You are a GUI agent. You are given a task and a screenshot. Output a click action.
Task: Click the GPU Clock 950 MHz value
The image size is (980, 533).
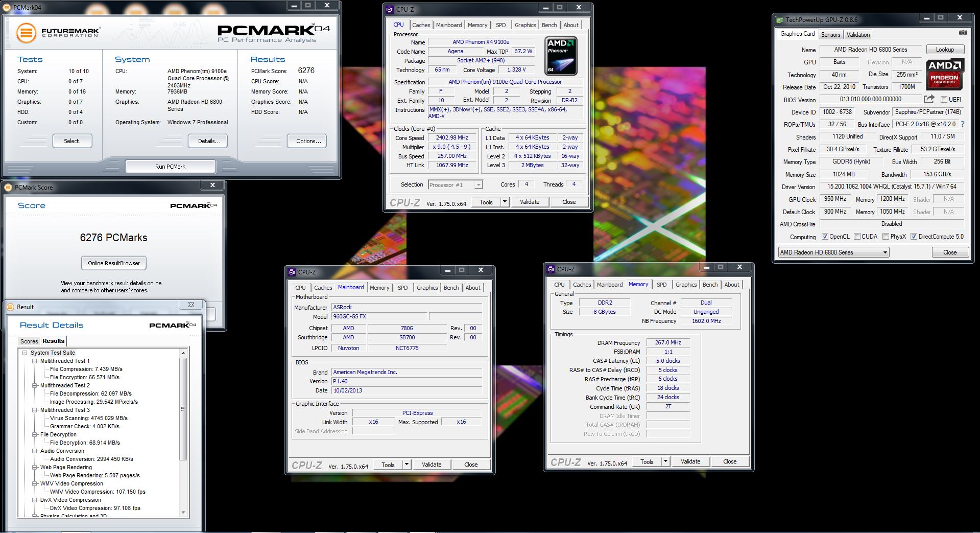[835, 199]
